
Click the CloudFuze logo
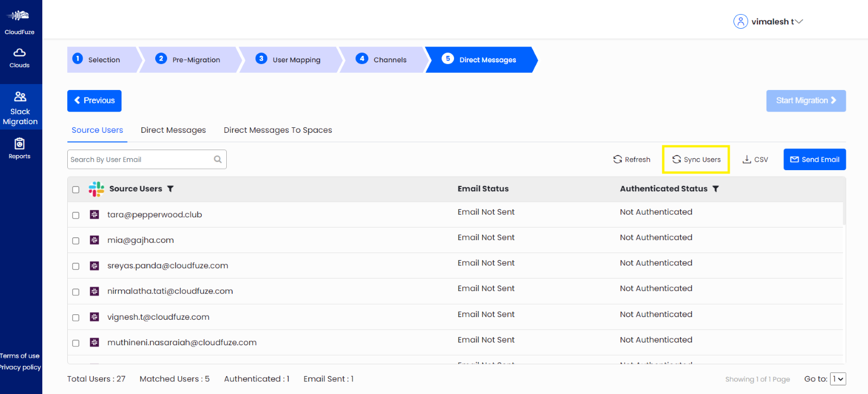pos(20,21)
